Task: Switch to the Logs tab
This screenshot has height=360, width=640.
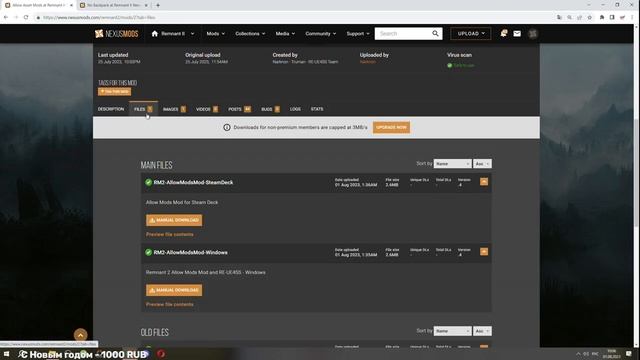Action: tap(295, 109)
